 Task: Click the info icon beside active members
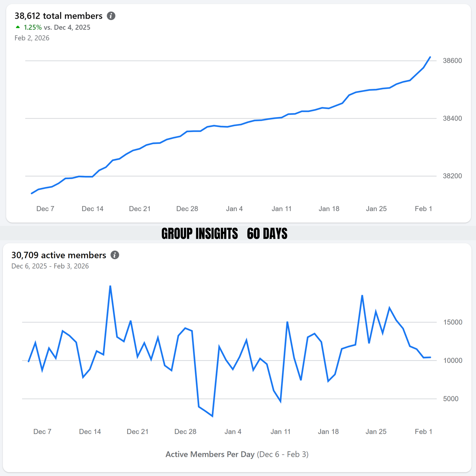pyautogui.click(x=115, y=255)
